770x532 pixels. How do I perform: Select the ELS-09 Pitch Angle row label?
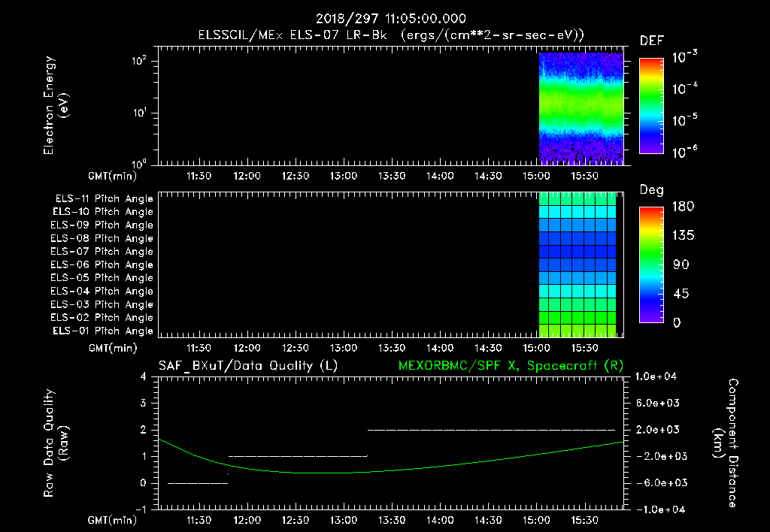(102, 225)
